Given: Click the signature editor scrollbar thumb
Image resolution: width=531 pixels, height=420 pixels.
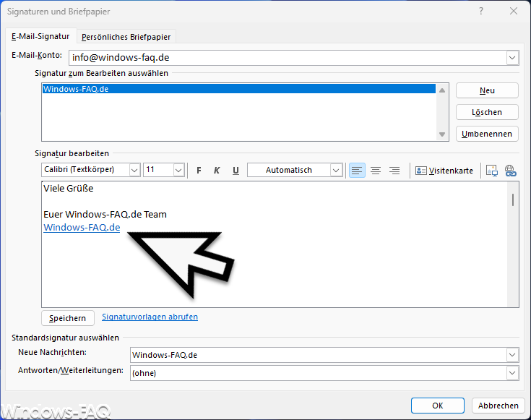Looking at the screenshot, I should 513,200.
